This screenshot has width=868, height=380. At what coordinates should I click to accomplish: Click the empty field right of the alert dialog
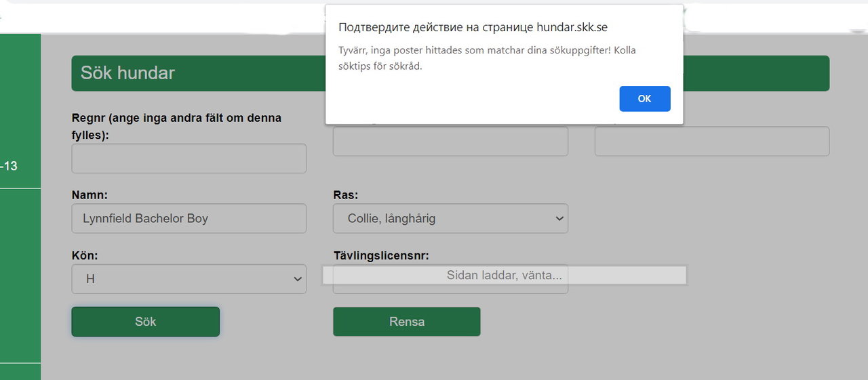pos(712,141)
